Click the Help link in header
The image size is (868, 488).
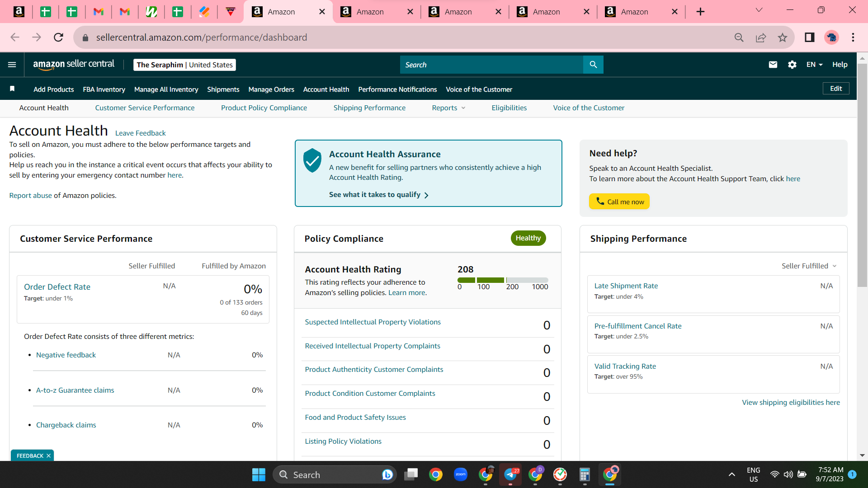[840, 65]
